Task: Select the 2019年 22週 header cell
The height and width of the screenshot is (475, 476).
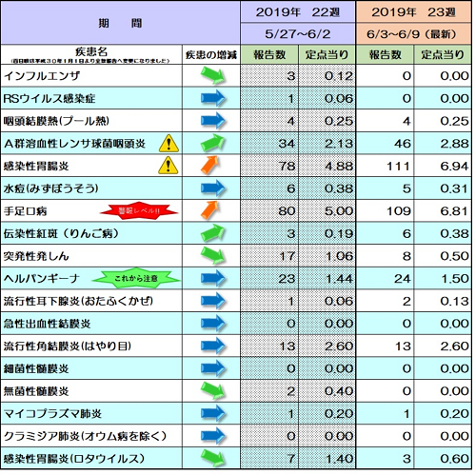Action: coord(298,12)
